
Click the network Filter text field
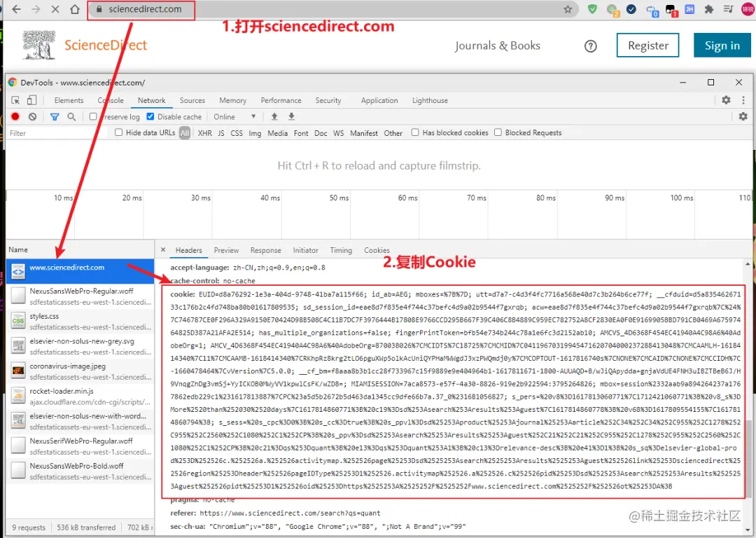pyautogui.click(x=57, y=133)
